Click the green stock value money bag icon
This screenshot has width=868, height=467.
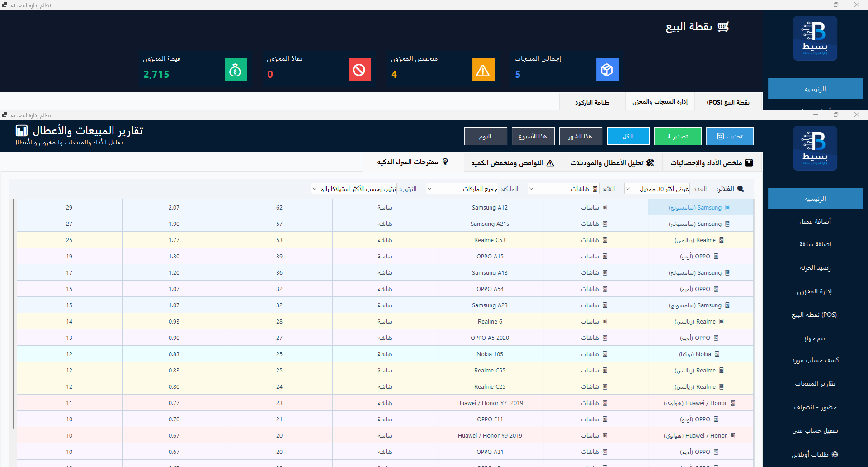click(236, 69)
